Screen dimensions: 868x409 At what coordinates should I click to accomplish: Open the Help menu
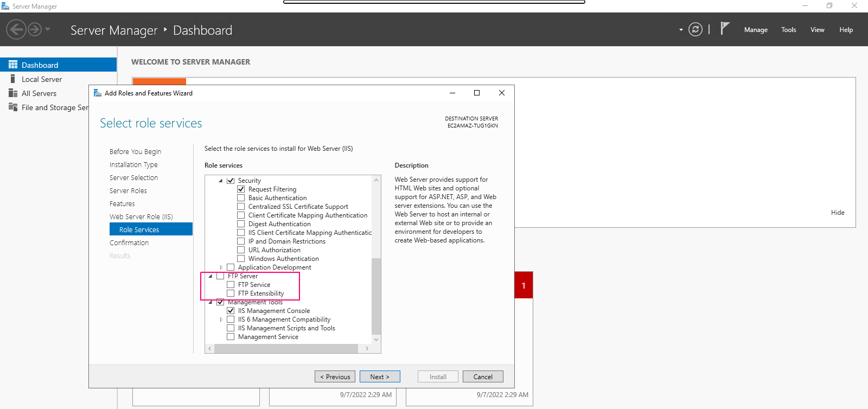[x=846, y=30]
